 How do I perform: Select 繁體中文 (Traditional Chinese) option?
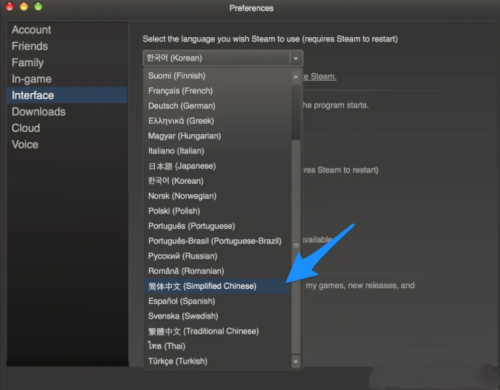[x=217, y=331]
